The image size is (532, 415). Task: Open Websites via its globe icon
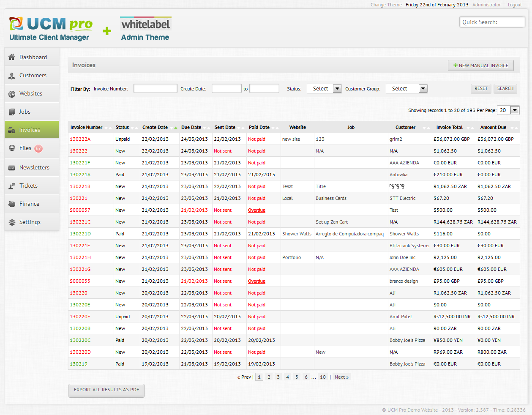click(x=12, y=94)
